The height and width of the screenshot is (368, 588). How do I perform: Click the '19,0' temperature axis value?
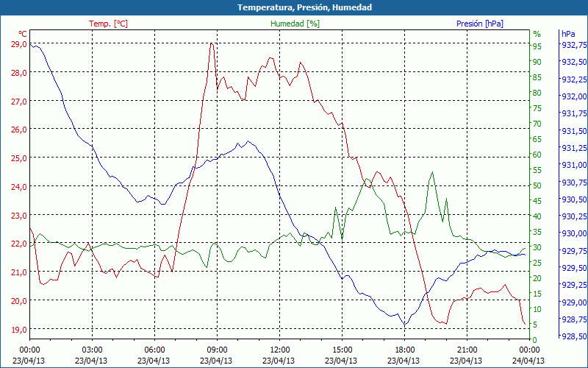(19, 330)
